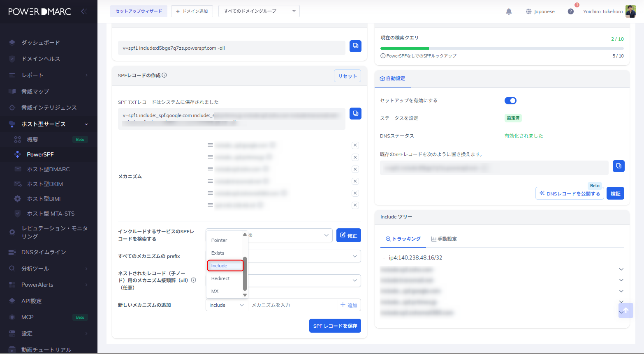Click the ホスト型DMARC envelope icon
The height and width of the screenshot is (354, 644).
tap(18, 169)
